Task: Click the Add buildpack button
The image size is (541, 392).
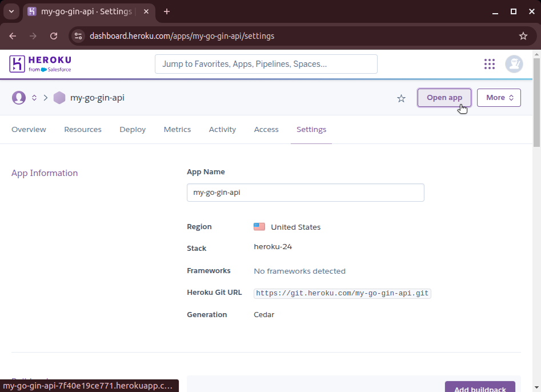Action: click(x=480, y=388)
